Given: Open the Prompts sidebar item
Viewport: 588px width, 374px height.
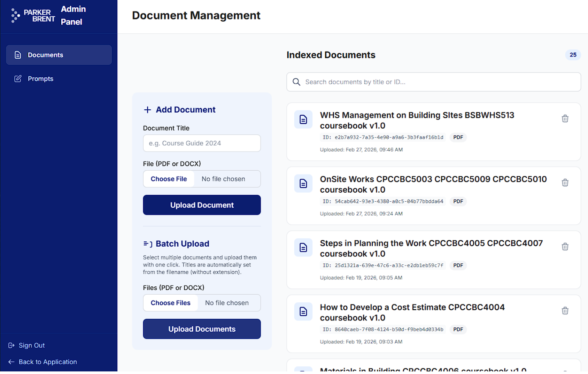Looking at the screenshot, I should (x=59, y=79).
